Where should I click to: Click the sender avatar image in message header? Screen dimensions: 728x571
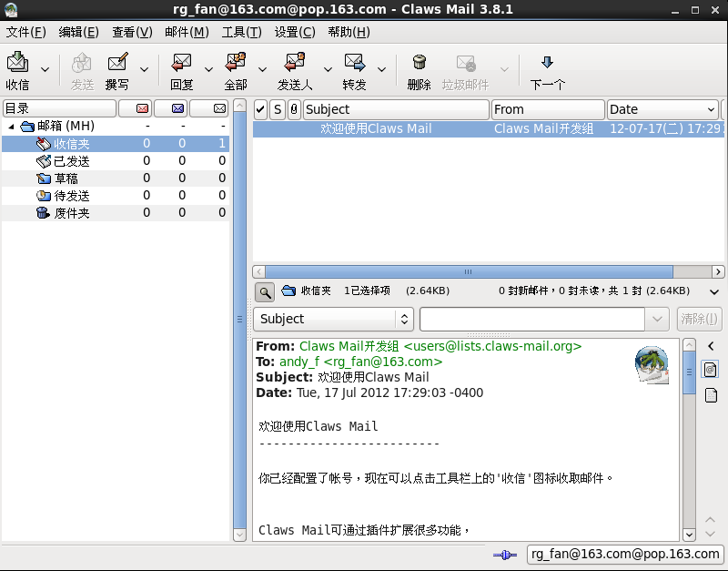coord(652,364)
